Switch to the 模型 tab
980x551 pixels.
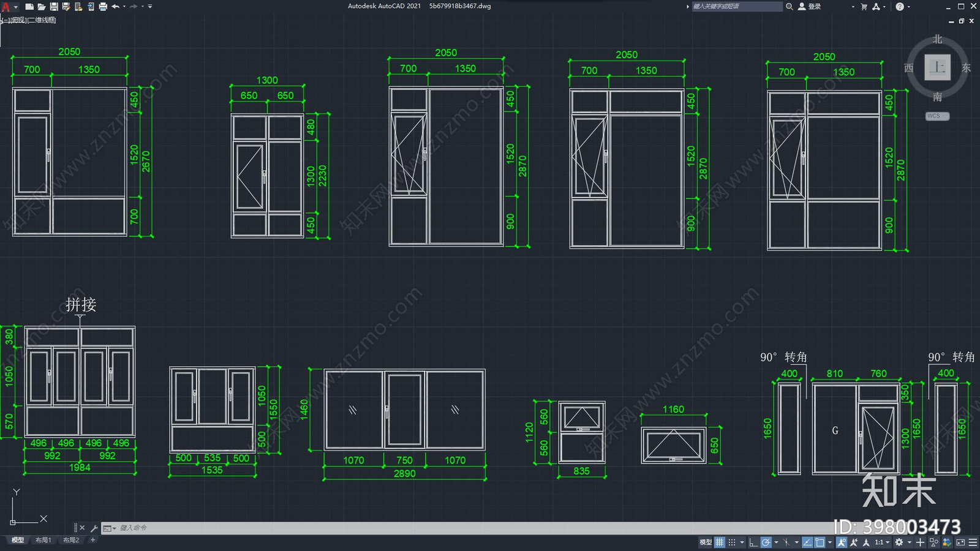coord(18,540)
